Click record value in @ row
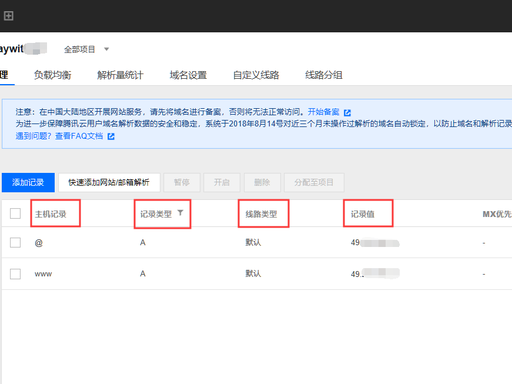 click(x=375, y=243)
